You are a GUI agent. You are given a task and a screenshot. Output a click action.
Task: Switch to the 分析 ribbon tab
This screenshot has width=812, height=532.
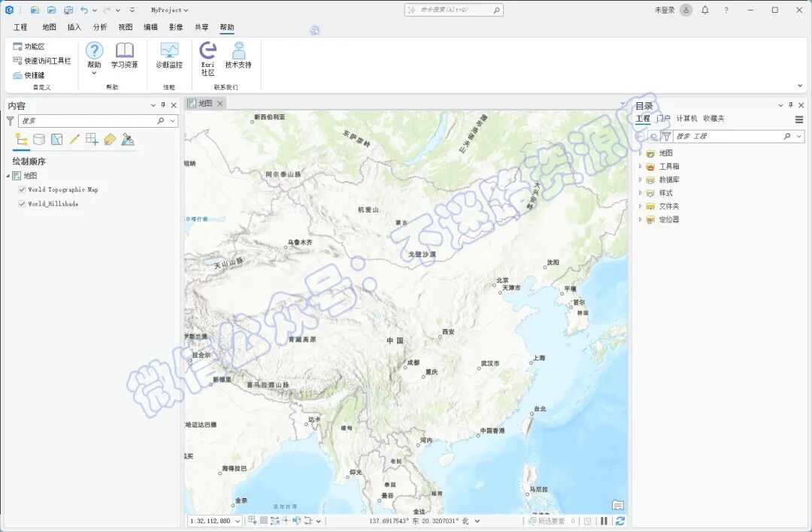(100, 28)
